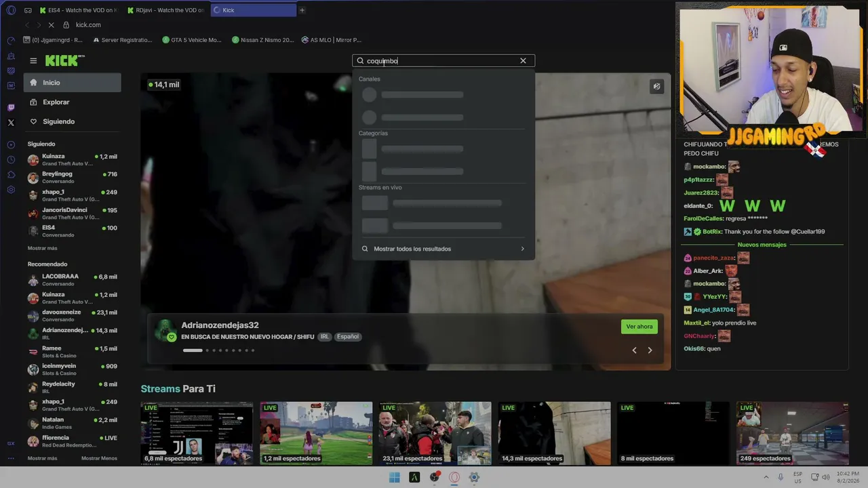
Task: Open OBS Studio from the taskbar
Action: pyautogui.click(x=435, y=477)
